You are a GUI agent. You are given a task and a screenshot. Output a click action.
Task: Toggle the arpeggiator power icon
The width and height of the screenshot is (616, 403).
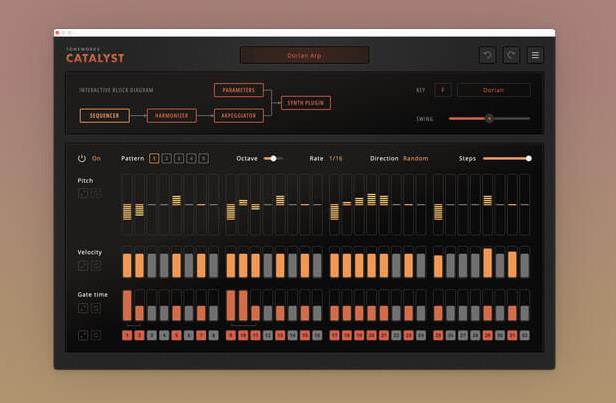[x=82, y=158]
